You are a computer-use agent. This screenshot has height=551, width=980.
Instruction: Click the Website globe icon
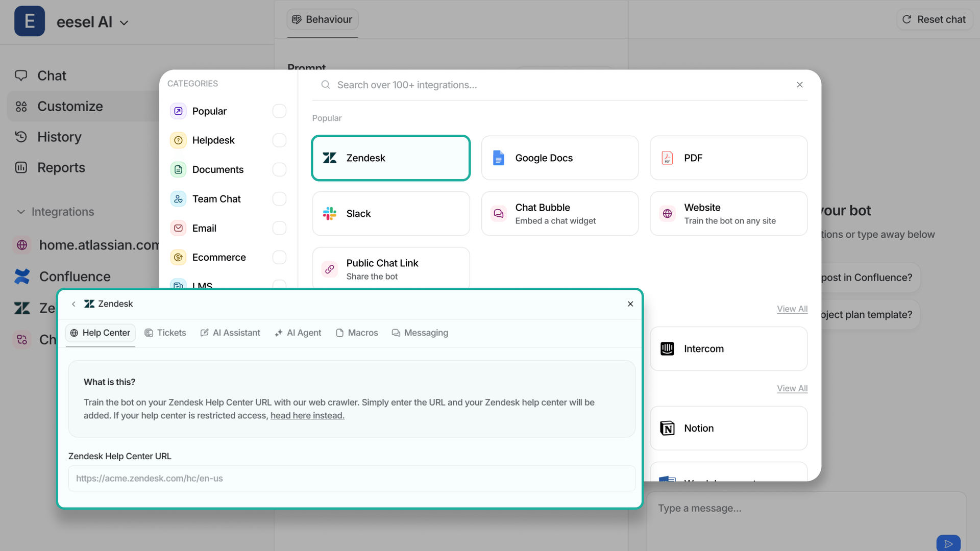(x=667, y=214)
